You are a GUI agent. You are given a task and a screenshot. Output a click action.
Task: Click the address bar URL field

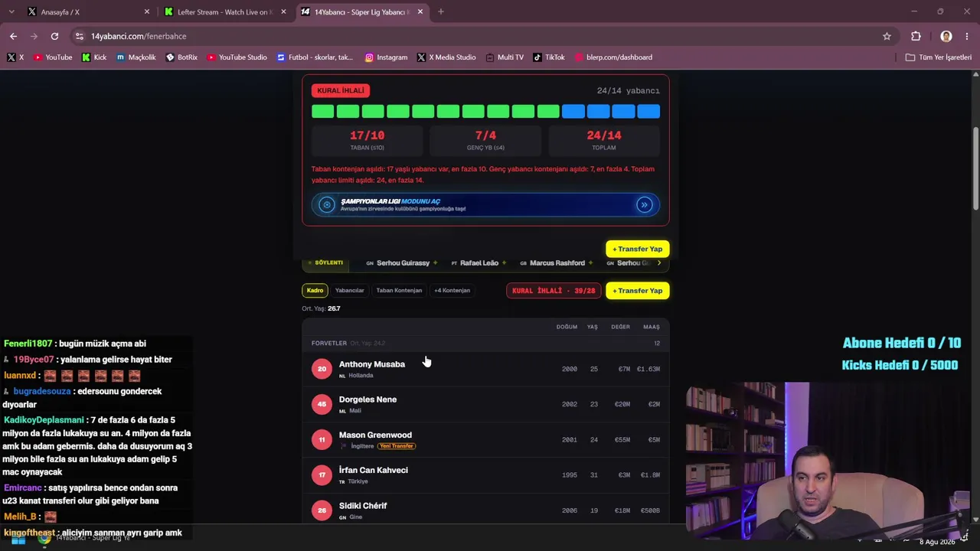[482, 36]
